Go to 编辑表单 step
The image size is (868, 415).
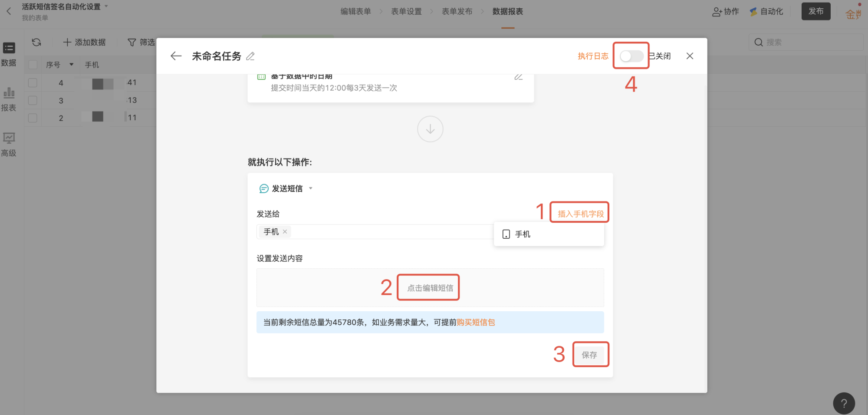coord(355,12)
